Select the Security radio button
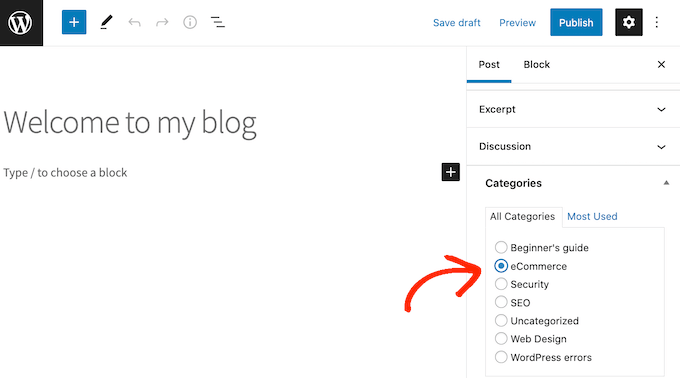This screenshot has height=378, width=680. pos(501,284)
